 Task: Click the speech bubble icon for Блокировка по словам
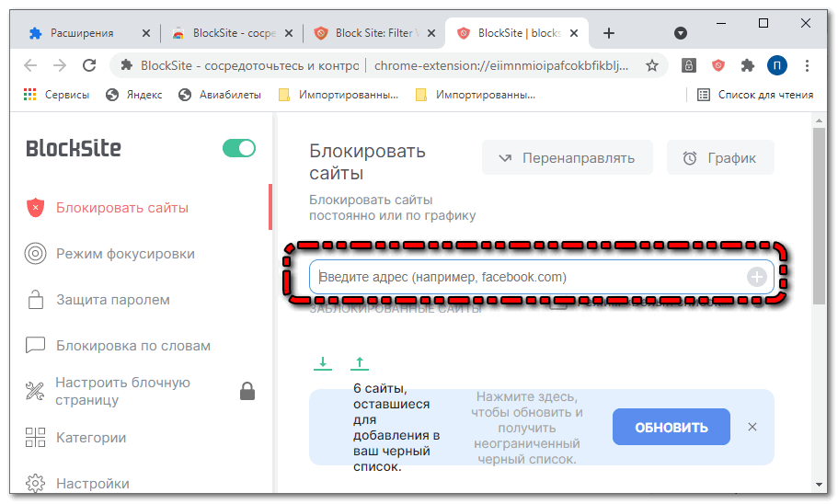(36, 346)
